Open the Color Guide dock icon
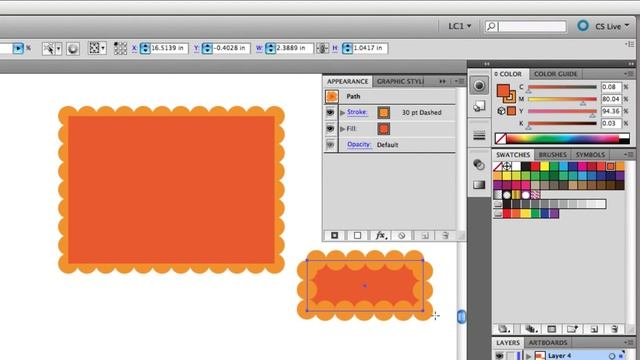 coord(479,107)
